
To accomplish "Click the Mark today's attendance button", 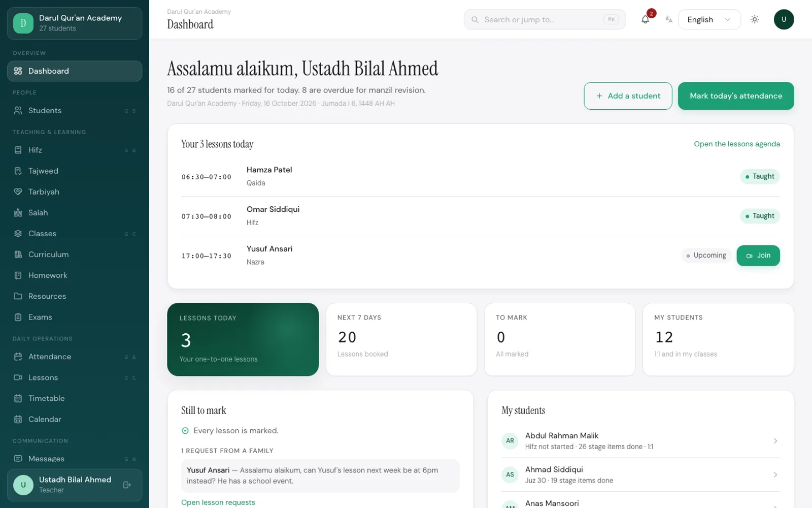I will point(736,96).
